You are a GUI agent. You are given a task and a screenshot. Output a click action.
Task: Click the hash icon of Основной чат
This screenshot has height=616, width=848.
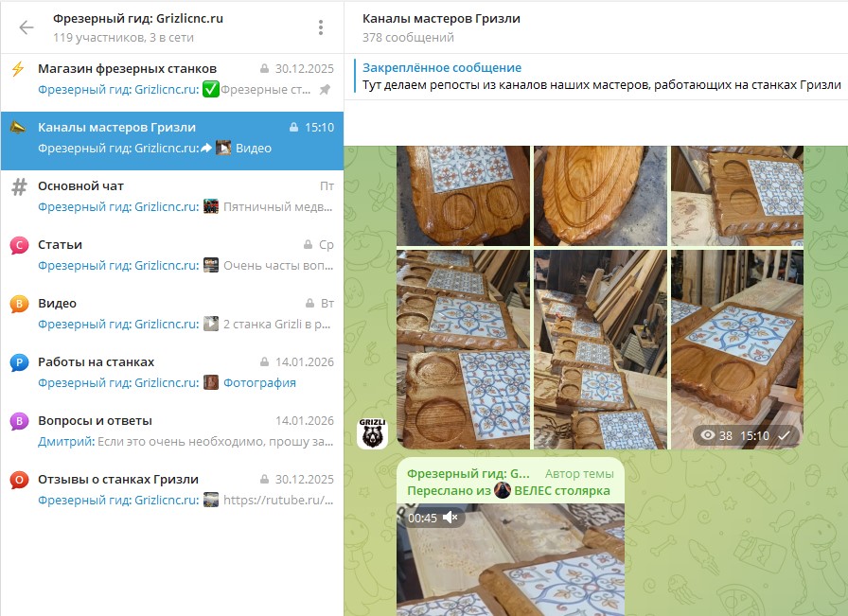pyautogui.click(x=19, y=186)
